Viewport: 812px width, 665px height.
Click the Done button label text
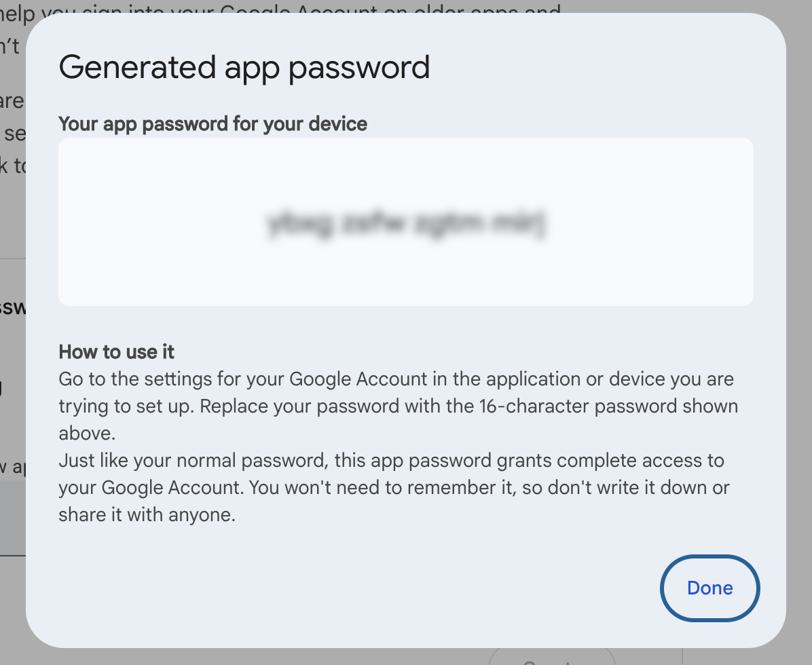pos(709,588)
